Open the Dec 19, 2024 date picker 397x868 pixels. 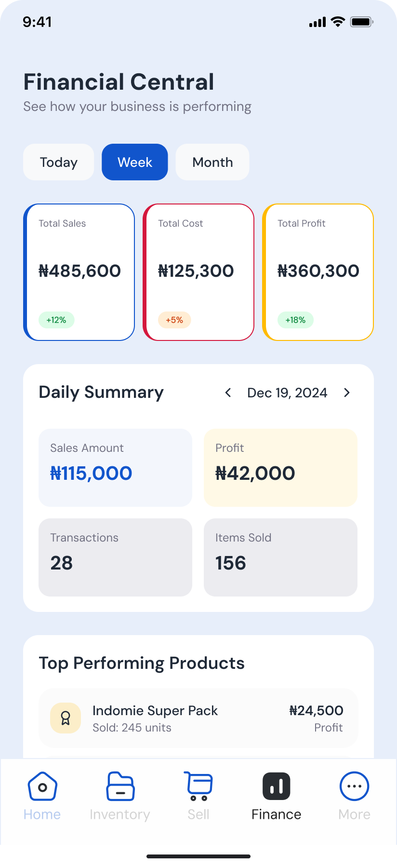(287, 393)
